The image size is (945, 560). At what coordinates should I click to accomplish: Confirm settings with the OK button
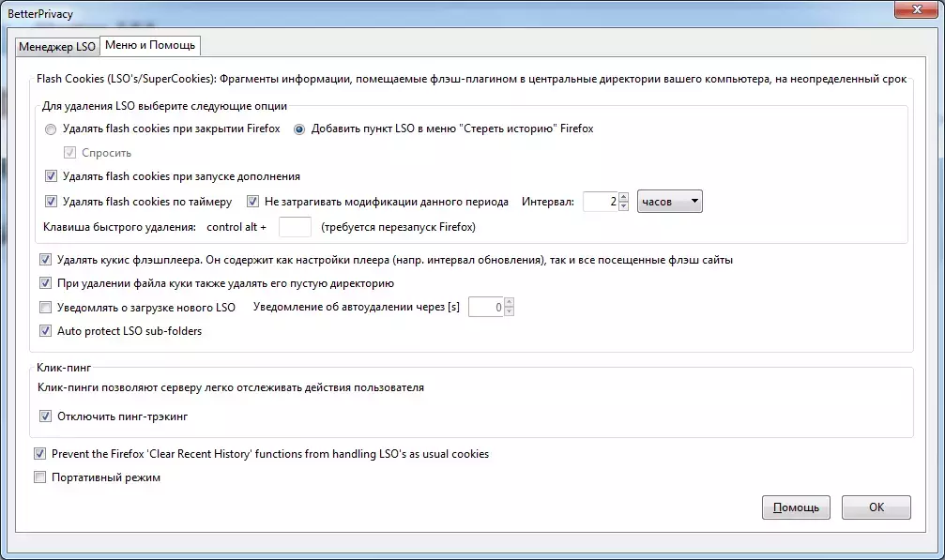coord(876,507)
